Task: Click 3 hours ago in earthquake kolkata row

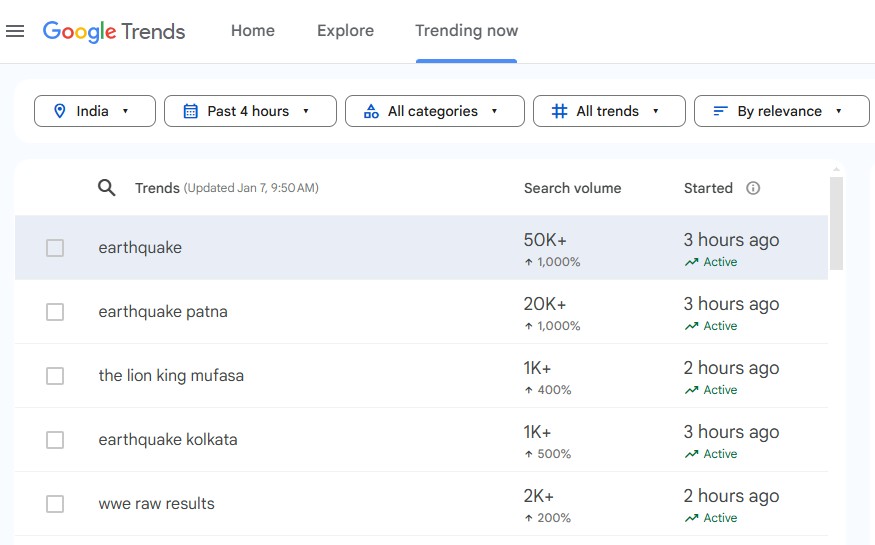Action: click(x=732, y=432)
